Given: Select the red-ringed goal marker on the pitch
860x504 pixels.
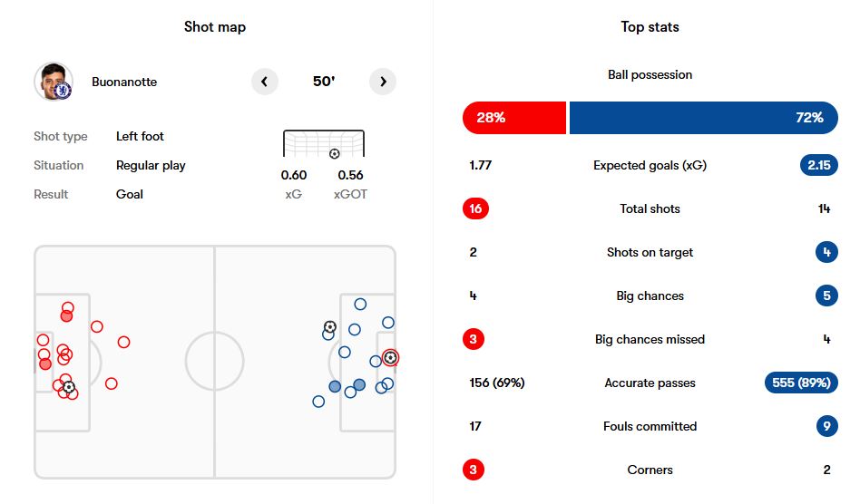Looking at the screenshot, I should [x=390, y=357].
